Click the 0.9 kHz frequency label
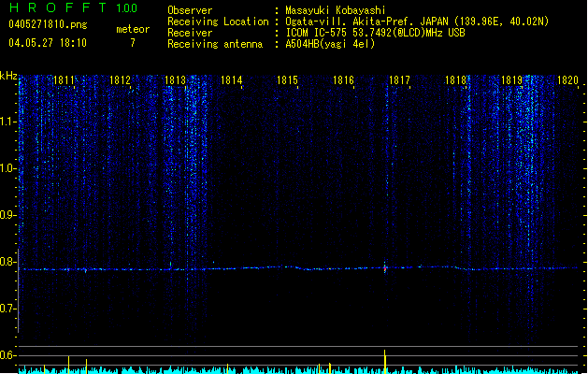 pyautogui.click(x=8, y=215)
